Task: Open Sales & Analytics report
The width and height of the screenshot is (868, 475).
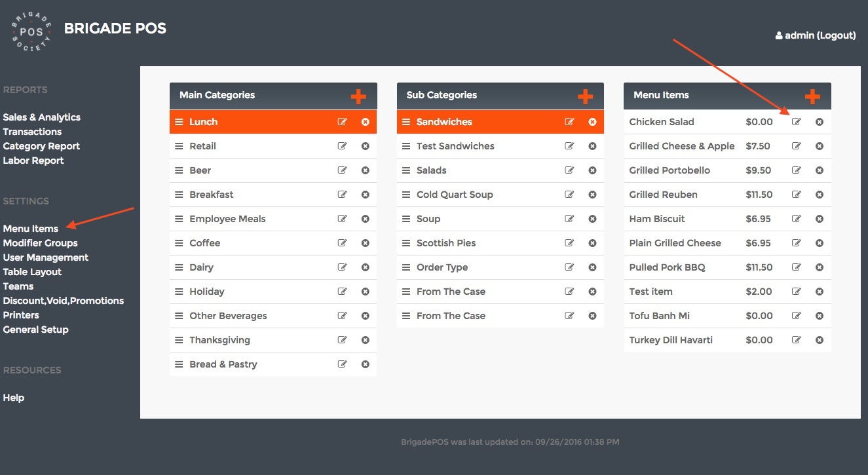Action: pyautogui.click(x=42, y=117)
